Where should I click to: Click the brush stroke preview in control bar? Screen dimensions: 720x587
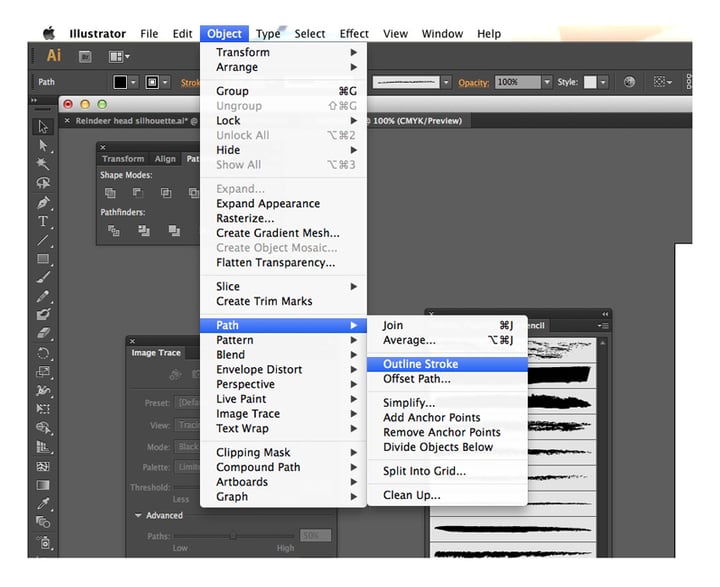click(x=406, y=82)
